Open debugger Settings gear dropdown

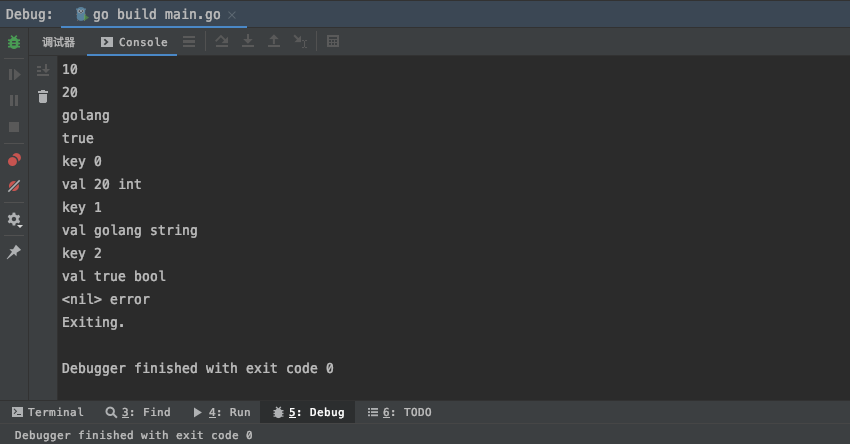pos(14,220)
